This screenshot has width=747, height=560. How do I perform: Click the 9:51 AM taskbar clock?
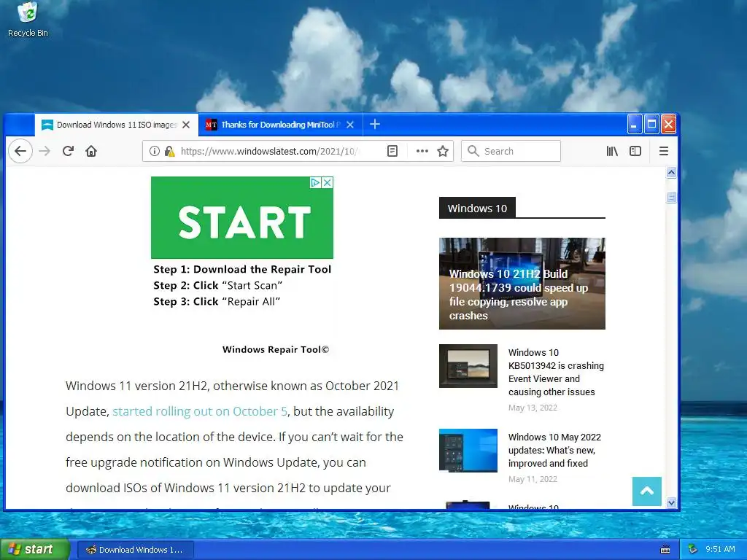click(x=720, y=549)
